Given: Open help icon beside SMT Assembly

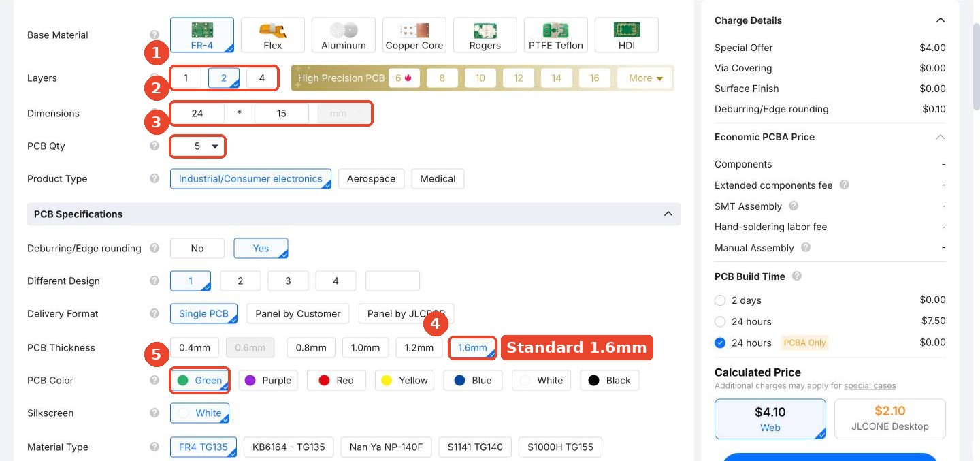Looking at the screenshot, I should 794,206.
